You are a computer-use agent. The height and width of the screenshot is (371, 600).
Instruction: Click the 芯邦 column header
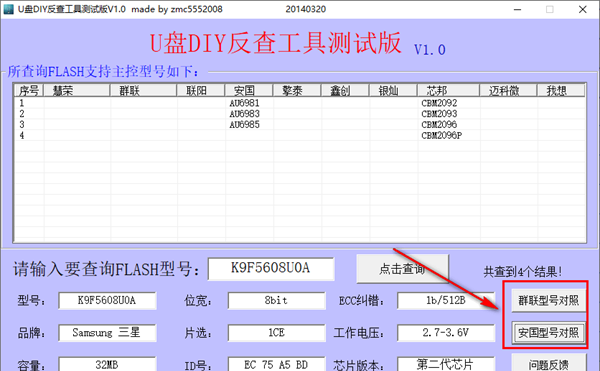point(448,90)
